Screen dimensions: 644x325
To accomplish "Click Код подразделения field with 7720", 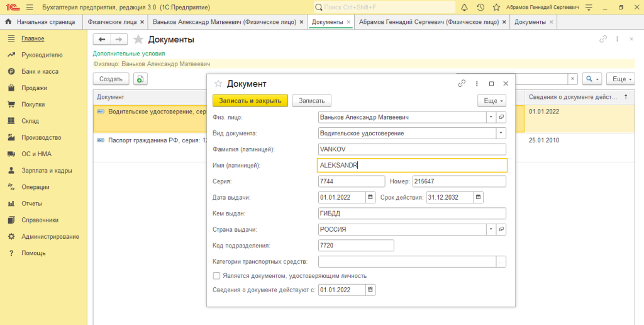I will [x=356, y=246].
